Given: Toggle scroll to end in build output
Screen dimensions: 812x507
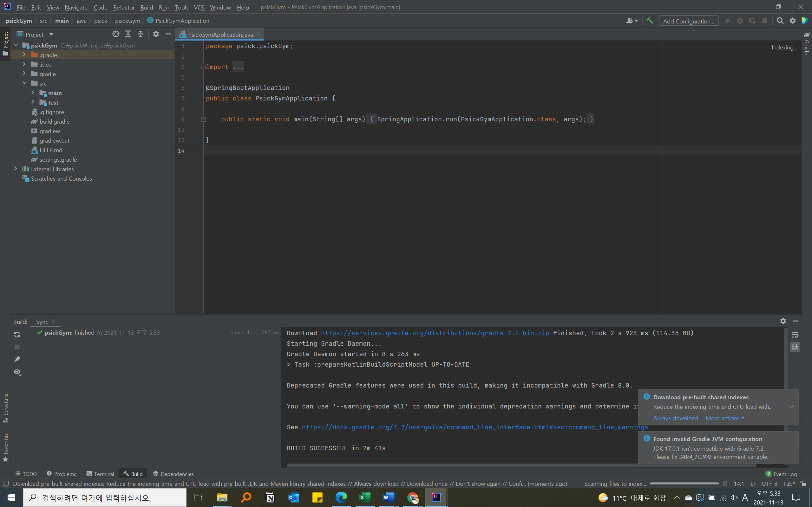Looking at the screenshot, I should tap(795, 347).
